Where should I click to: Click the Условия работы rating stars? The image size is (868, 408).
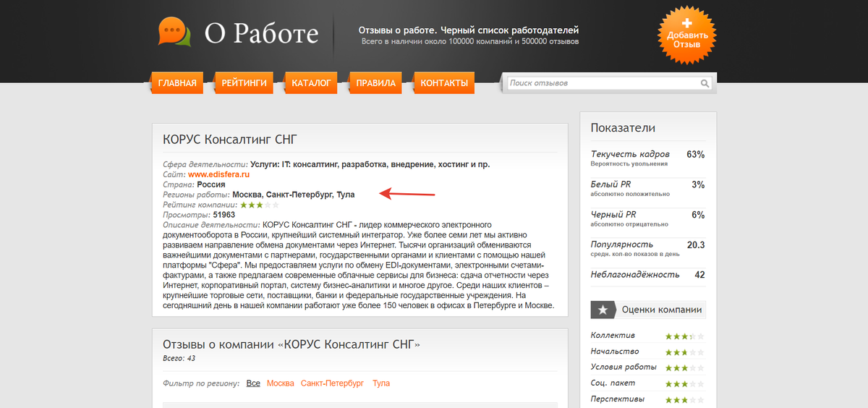684,367
